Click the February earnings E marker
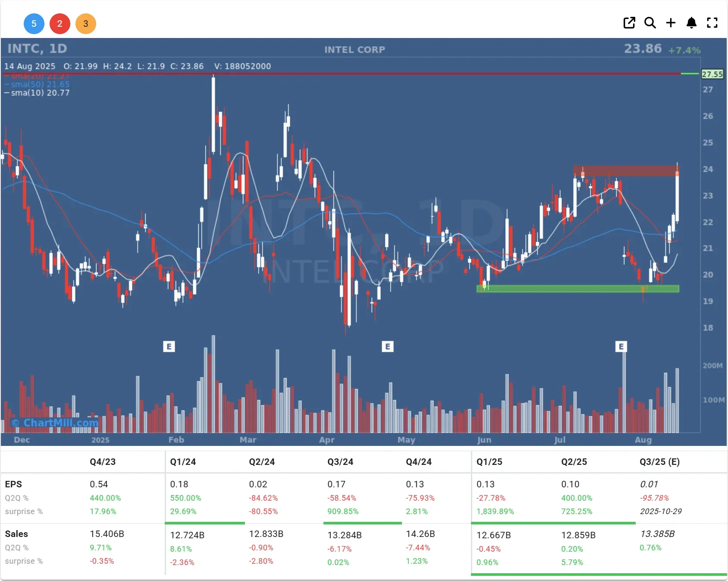The image size is (728, 581). tap(169, 346)
